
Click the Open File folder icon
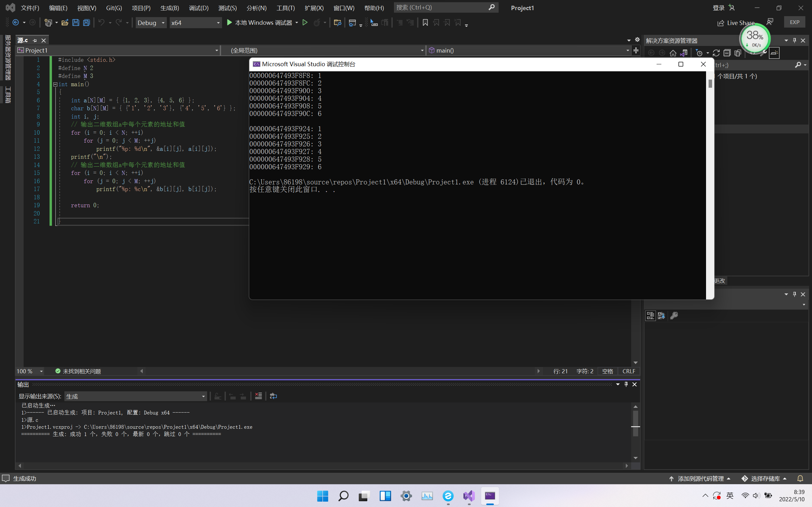65,22
